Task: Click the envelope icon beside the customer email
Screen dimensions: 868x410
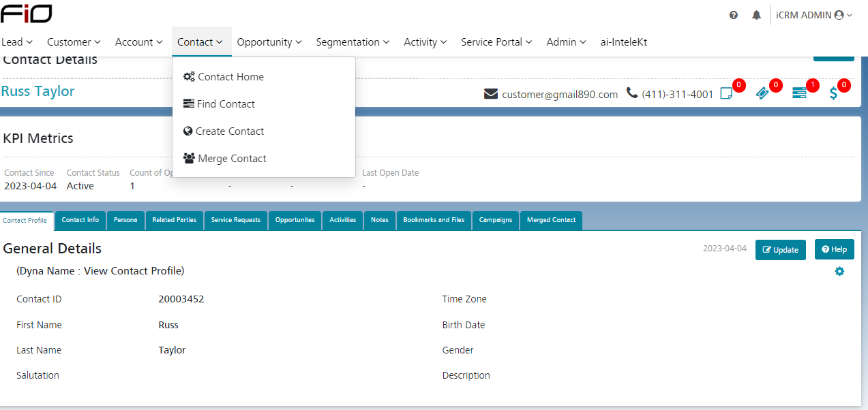Action: [491, 93]
